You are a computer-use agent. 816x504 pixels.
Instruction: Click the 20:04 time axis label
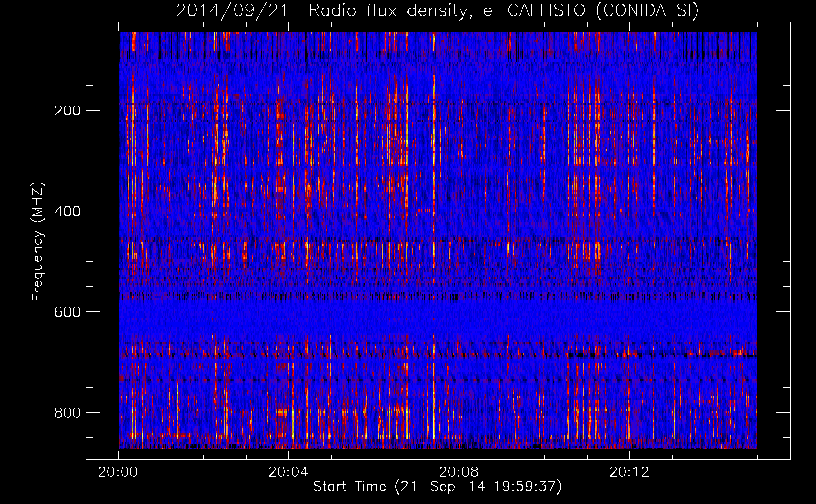pyautogui.click(x=288, y=472)
